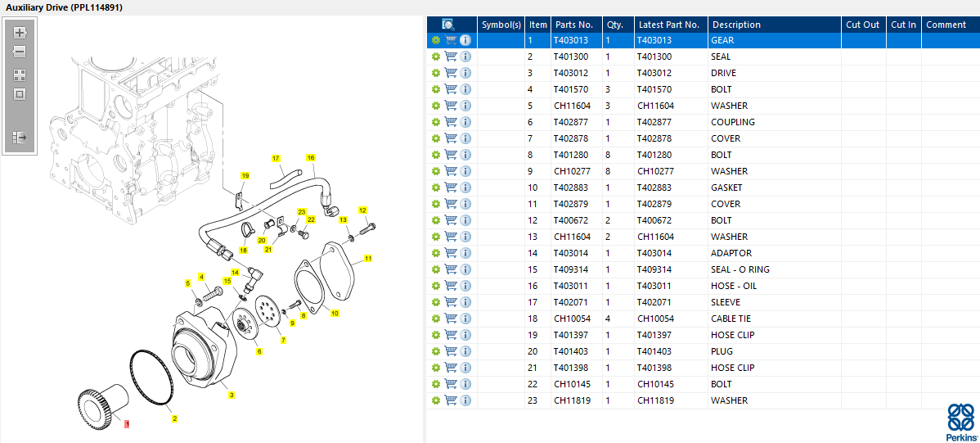
Task: Add SEAL T401300 to cart
Action: [451, 57]
